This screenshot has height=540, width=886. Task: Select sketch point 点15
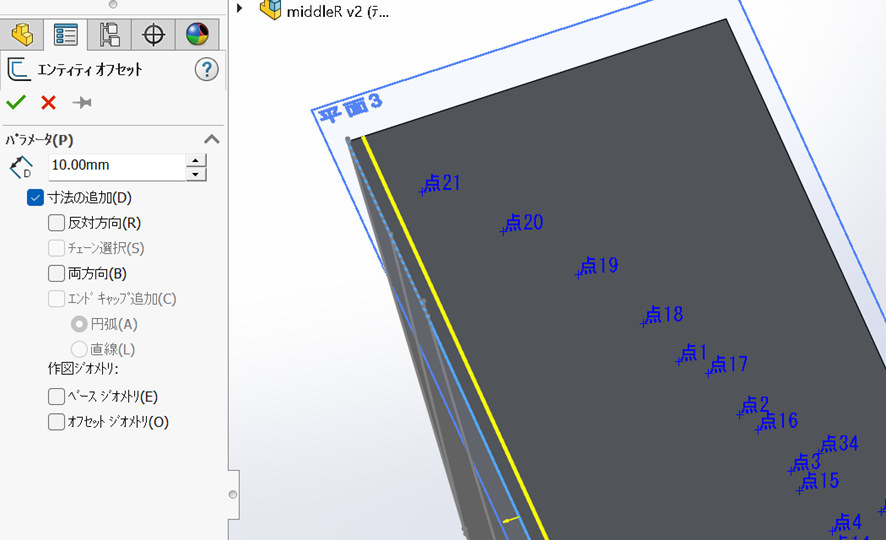click(x=818, y=482)
